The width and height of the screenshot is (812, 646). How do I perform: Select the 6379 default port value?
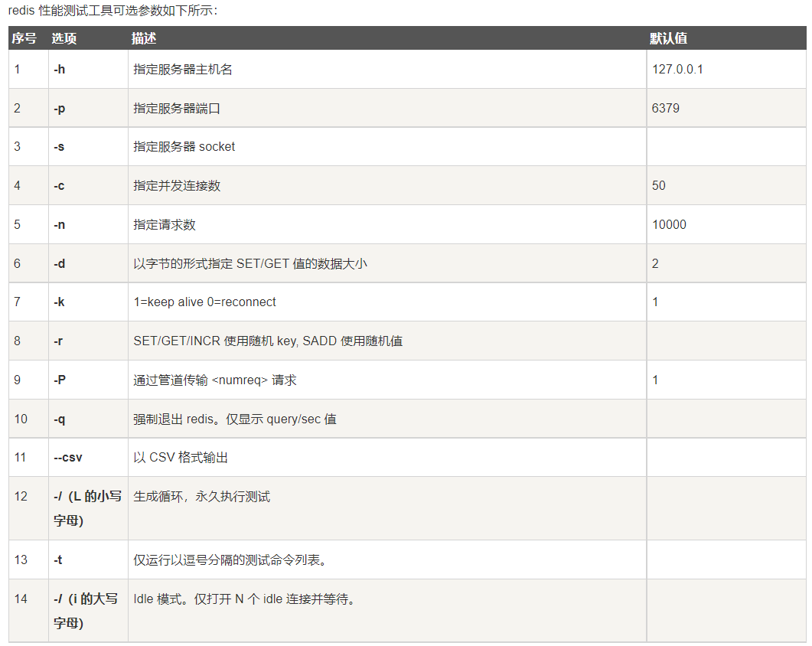coord(665,109)
